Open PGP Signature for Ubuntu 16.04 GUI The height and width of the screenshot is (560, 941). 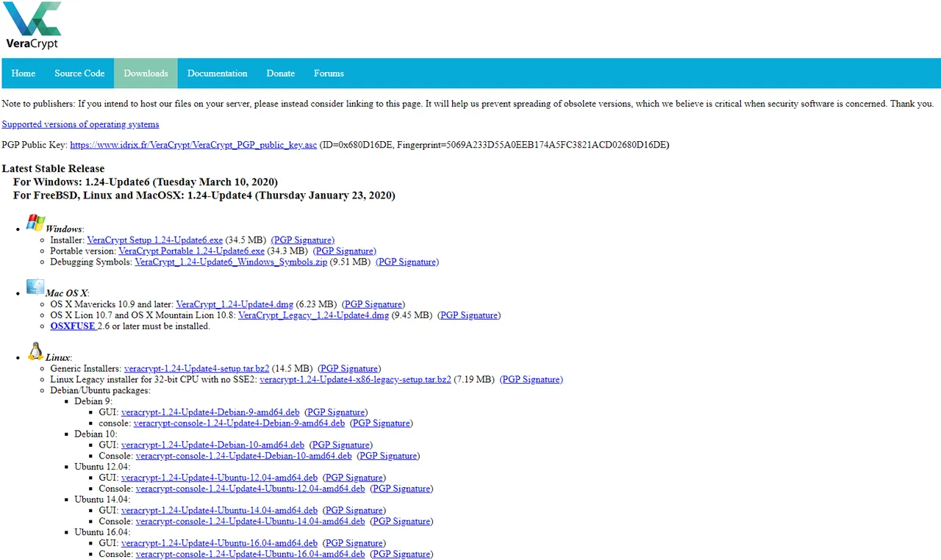point(354,543)
